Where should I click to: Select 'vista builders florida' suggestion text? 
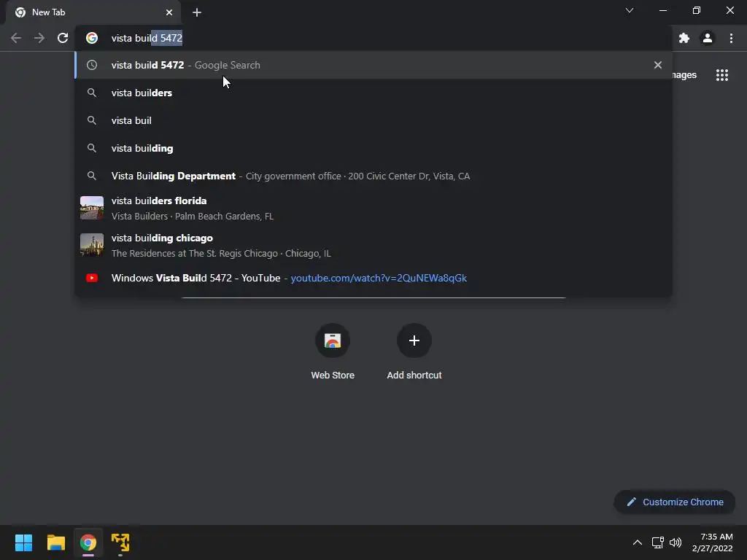[x=159, y=201]
